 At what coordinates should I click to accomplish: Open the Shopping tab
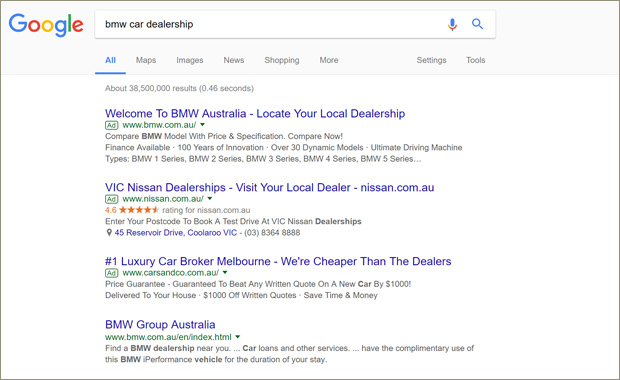[x=282, y=60]
